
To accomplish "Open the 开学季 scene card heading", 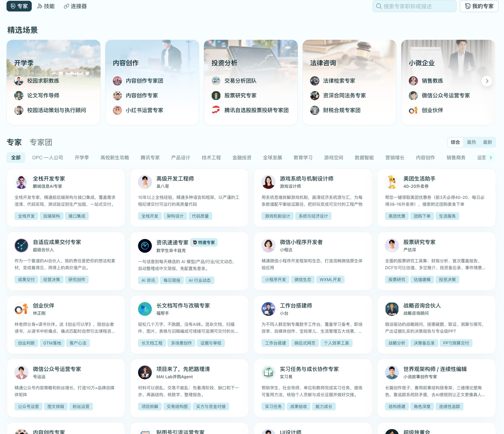I will [x=24, y=63].
